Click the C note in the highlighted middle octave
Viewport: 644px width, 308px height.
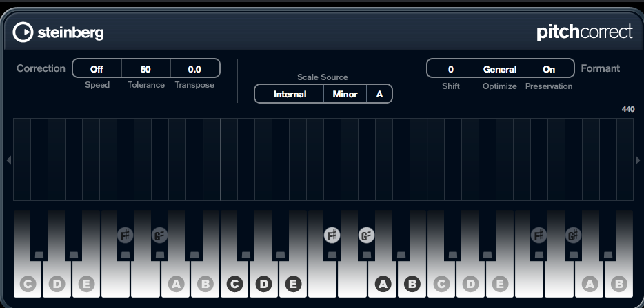234,284
